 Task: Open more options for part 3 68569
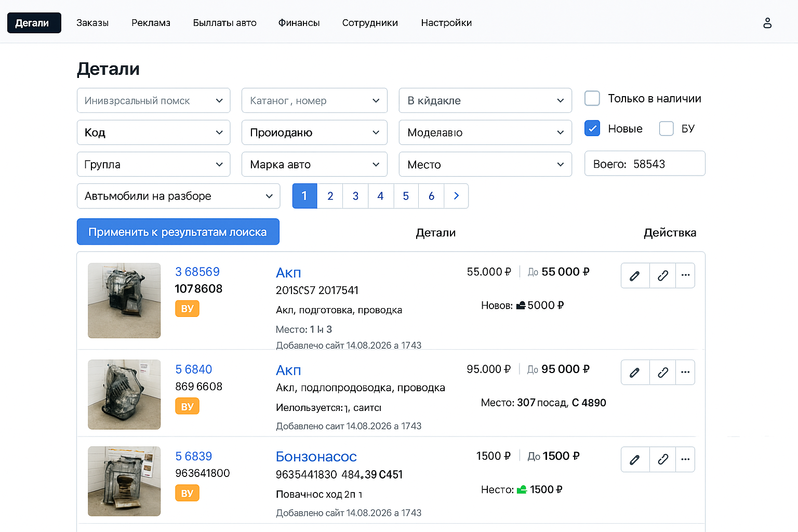(685, 275)
